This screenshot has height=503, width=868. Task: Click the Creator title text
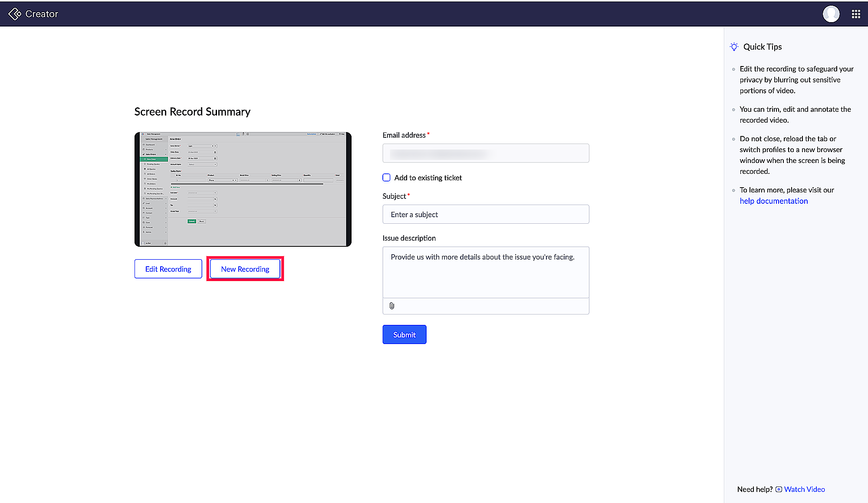coord(42,14)
